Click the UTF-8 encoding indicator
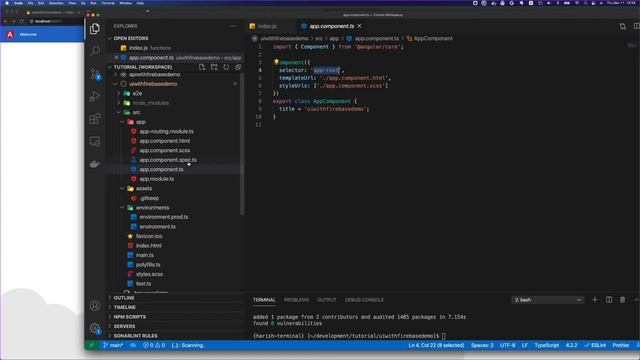640x360 pixels. point(508,345)
